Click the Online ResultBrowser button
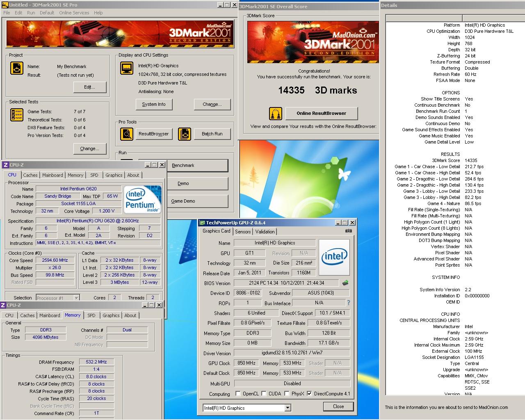This screenshot has width=525, height=420. pyautogui.click(x=321, y=113)
